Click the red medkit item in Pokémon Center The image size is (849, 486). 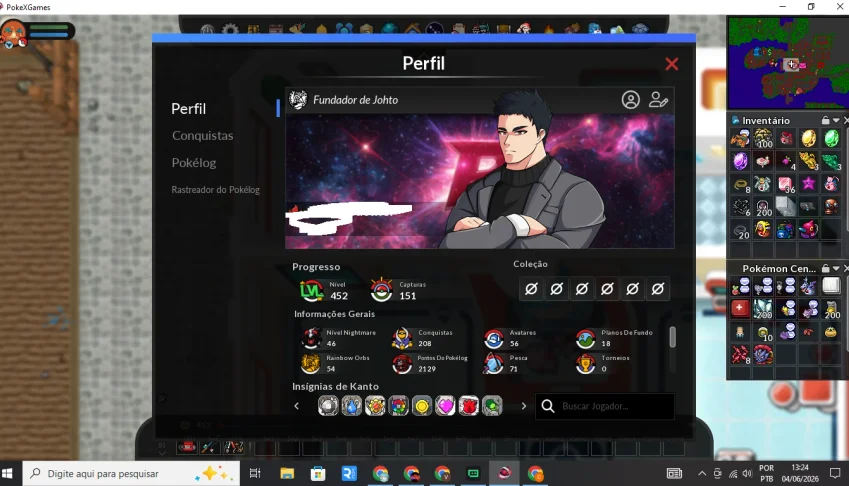pyautogui.click(x=740, y=308)
